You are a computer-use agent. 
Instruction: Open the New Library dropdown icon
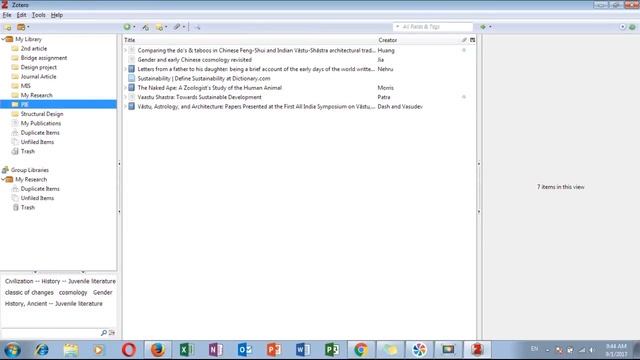tap(23, 27)
